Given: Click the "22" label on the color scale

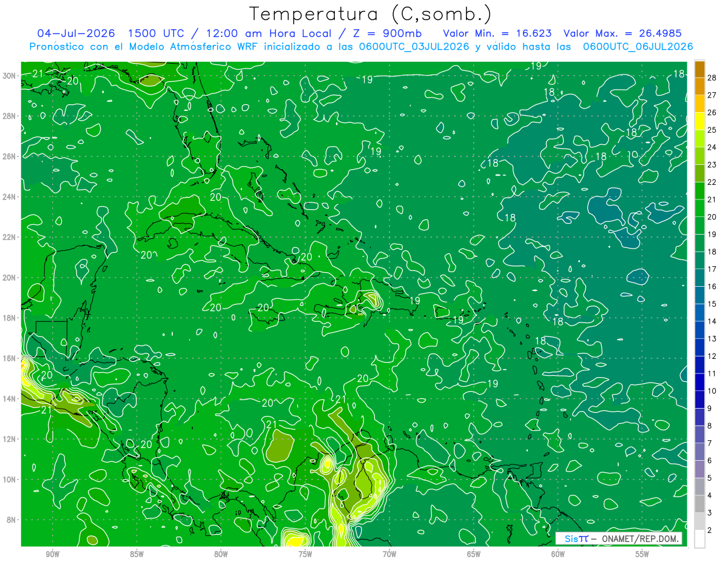Looking at the screenshot, I should click(x=712, y=182).
